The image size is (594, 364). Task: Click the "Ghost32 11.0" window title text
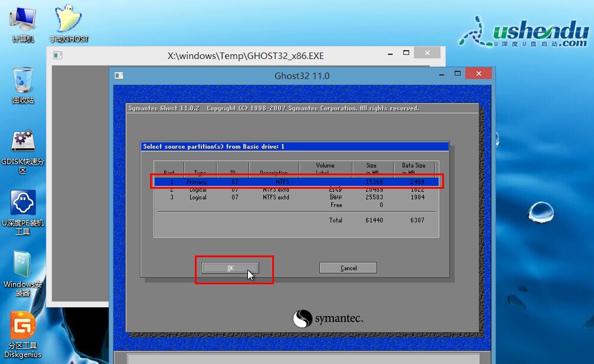pos(302,76)
